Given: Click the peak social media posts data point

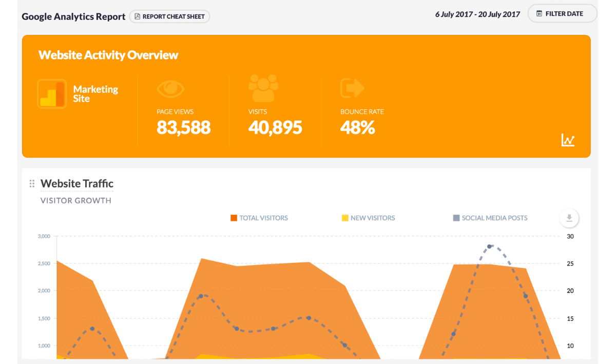Looking at the screenshot, I should 490,247.
